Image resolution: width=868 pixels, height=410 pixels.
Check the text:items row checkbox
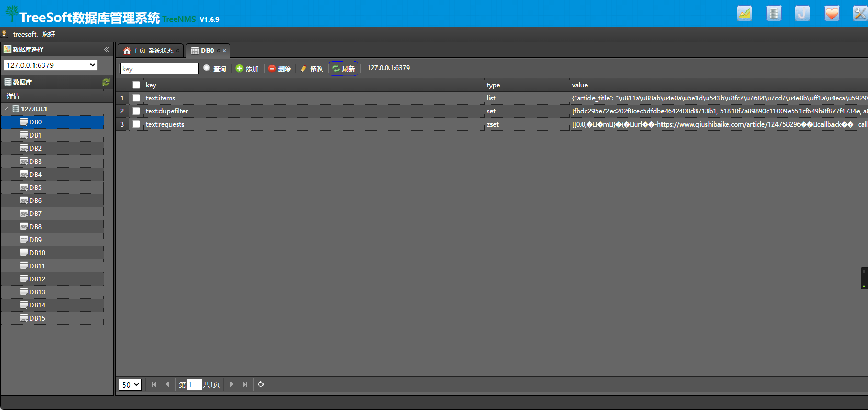pos(136,98)
